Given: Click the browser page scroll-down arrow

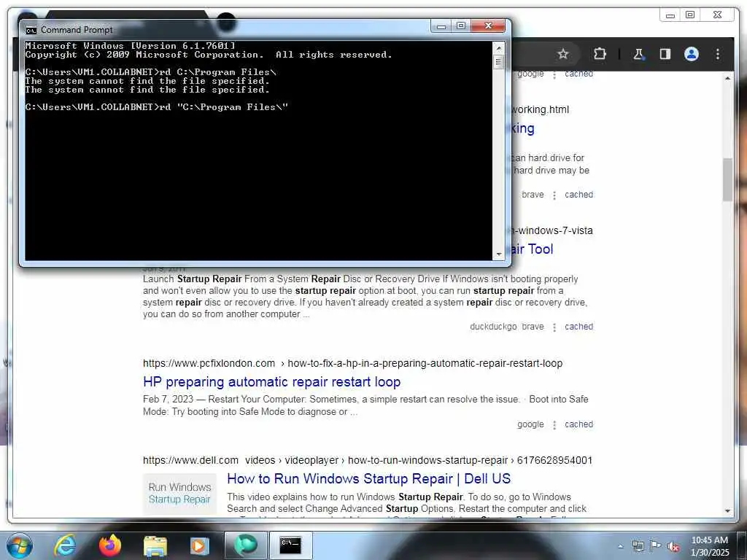Looking at the screenshot, I should point(727,510).
